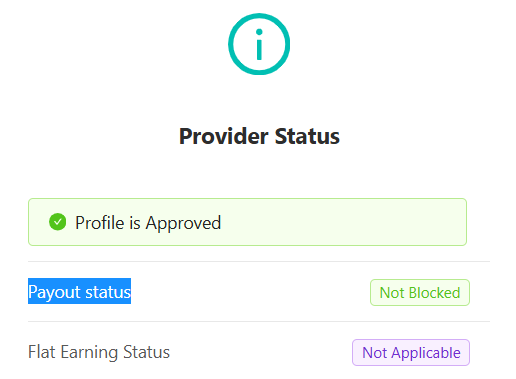Viewport: 516px width, 379px height.
Task: Select the "Provider Status" heading
Action: (x=259, y=136)
